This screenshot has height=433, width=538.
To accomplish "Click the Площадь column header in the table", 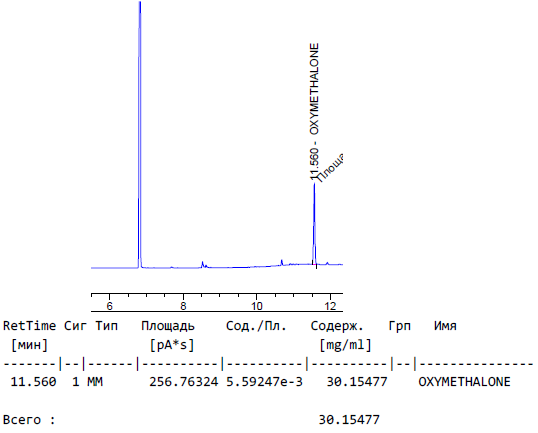I will point(168,326).
